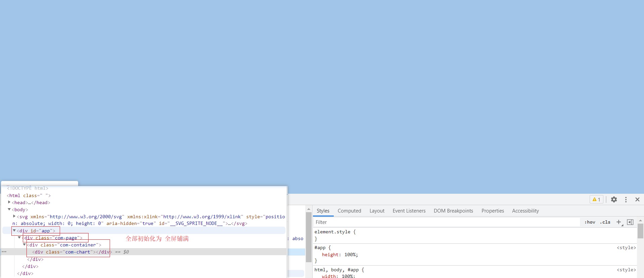The width and height of the screenshot is (644, 278).
Task: Click the warning count badge
Action: (x=596, y=199)
